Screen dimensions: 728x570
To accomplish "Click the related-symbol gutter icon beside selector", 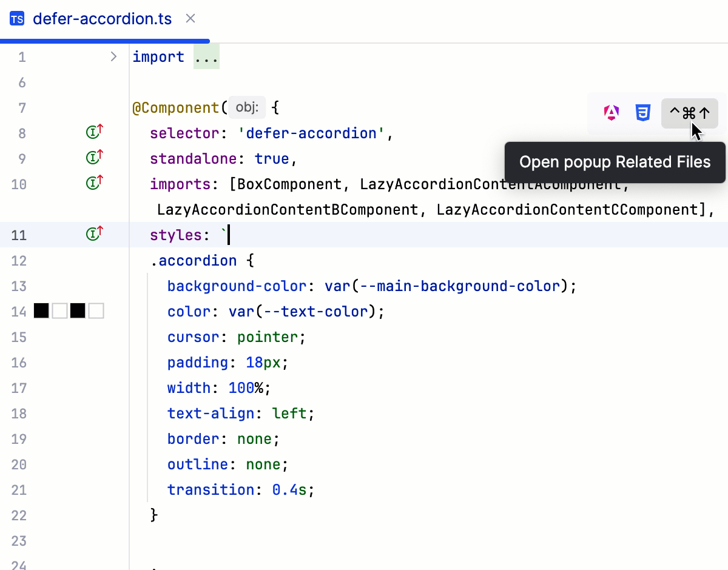I will [x=93, y=131].
